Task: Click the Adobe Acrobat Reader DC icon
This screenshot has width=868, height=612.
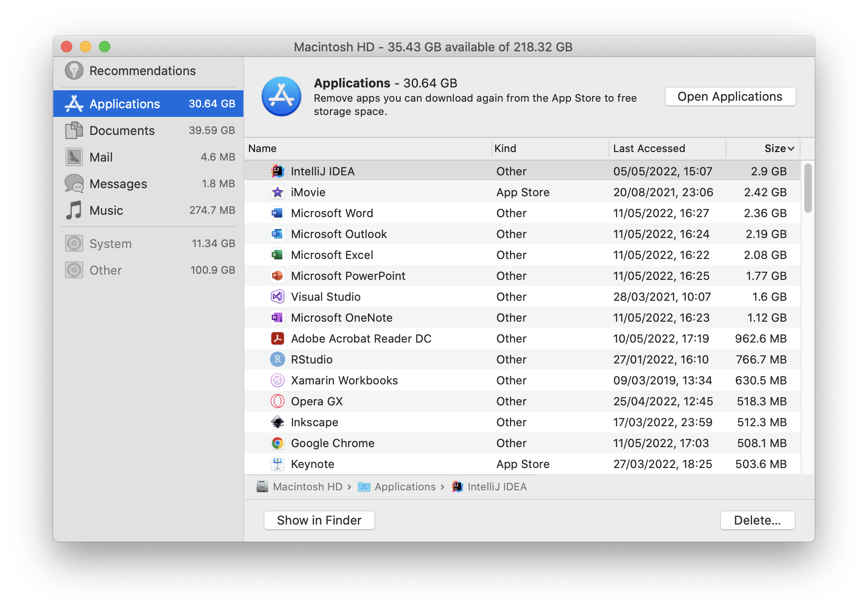Action: point(278,338)
